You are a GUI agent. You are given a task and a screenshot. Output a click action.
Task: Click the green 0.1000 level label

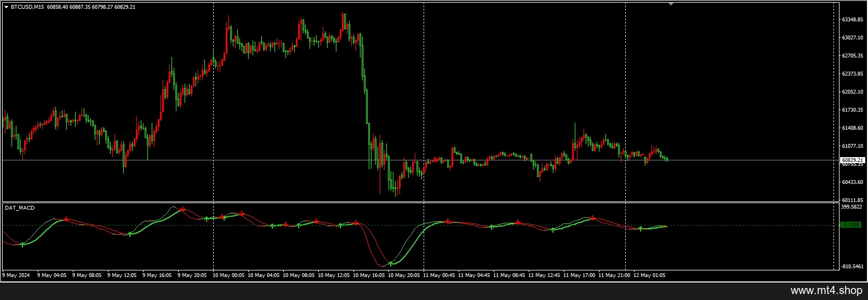(x=851, y=225)
